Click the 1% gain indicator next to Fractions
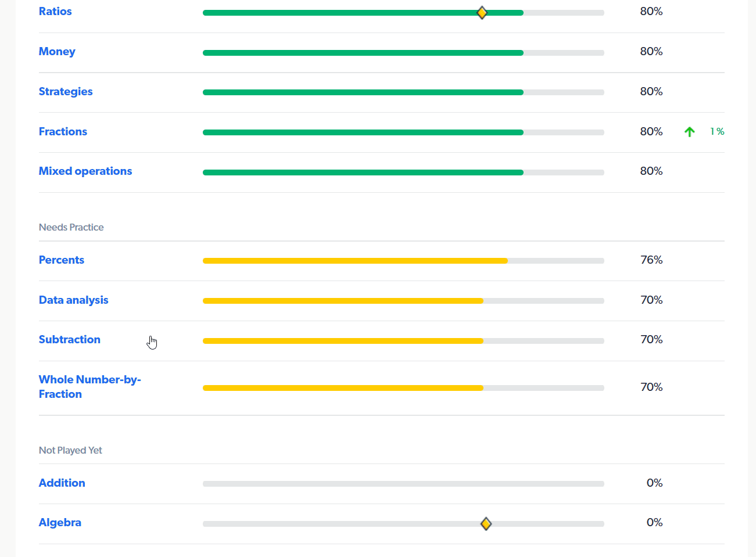The image size is (756, 557). click(716, 131)
